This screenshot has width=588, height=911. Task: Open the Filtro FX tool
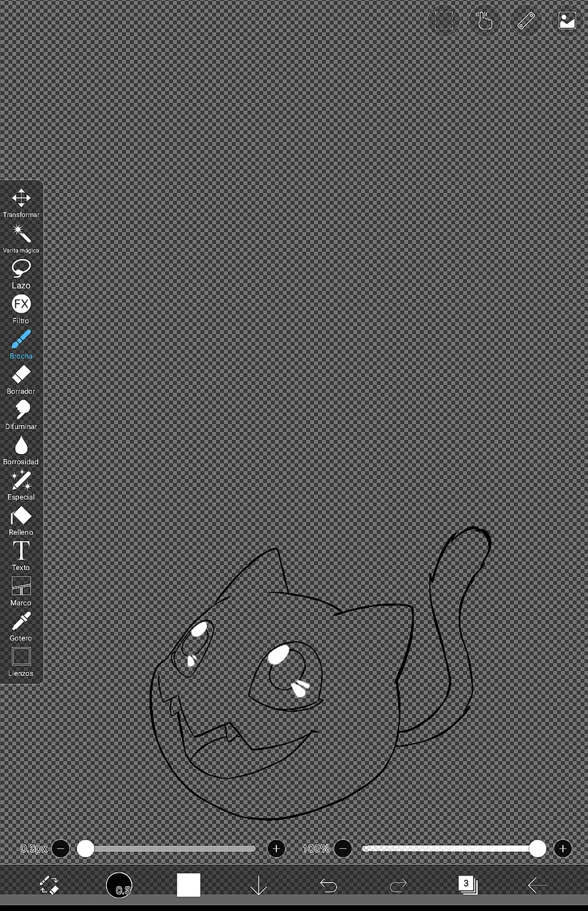(x=21, y=309)
